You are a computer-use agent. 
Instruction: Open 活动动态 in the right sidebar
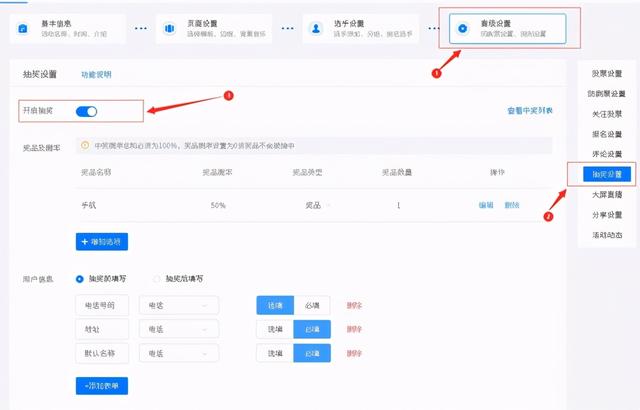coord(607,235)
